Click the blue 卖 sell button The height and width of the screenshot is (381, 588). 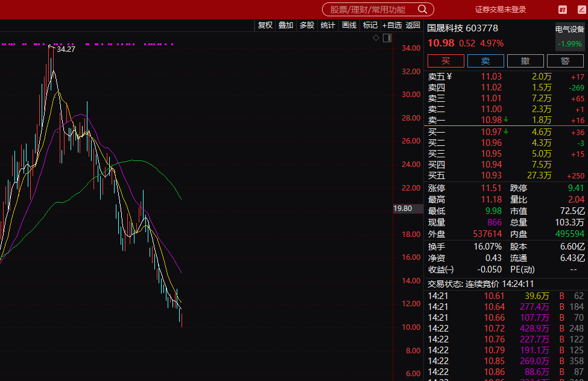click(x=485, y=61)
